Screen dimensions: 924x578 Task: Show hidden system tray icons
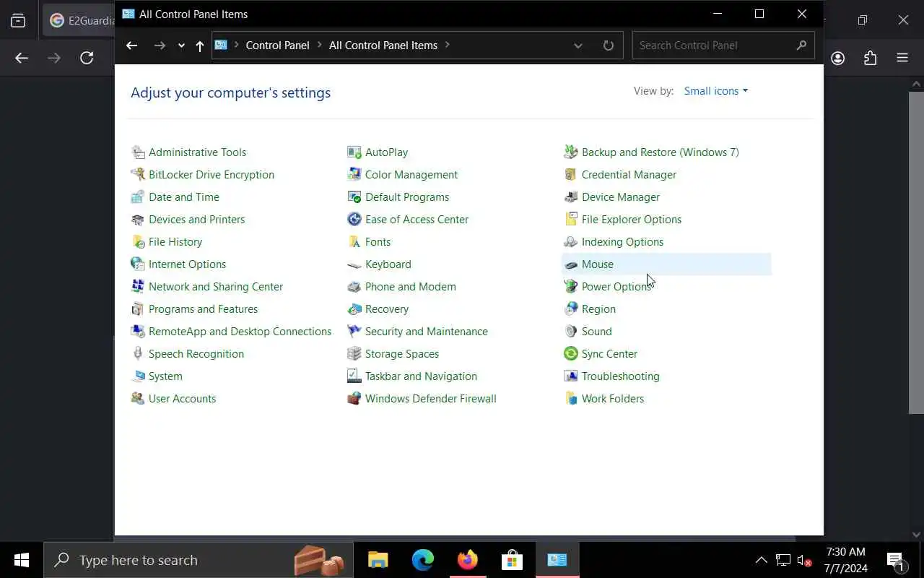[761, 560]
